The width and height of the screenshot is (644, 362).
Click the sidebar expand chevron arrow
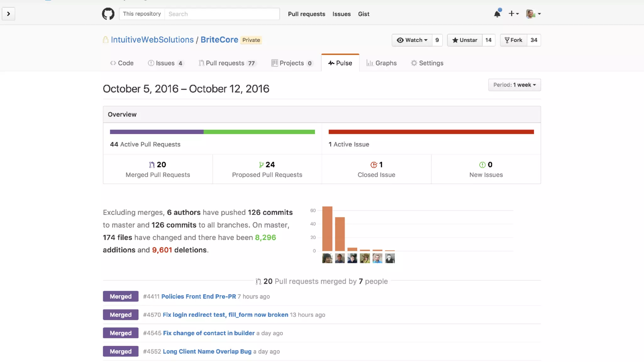(x=8, y=14)
